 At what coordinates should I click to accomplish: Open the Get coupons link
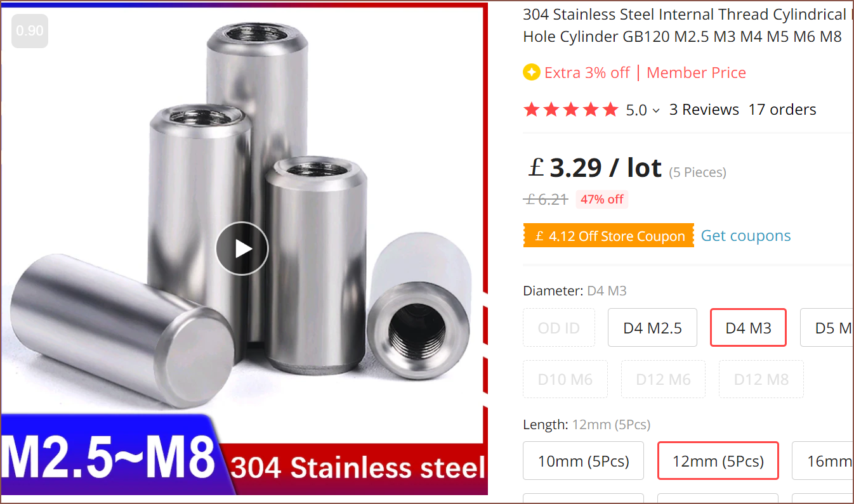746,236
